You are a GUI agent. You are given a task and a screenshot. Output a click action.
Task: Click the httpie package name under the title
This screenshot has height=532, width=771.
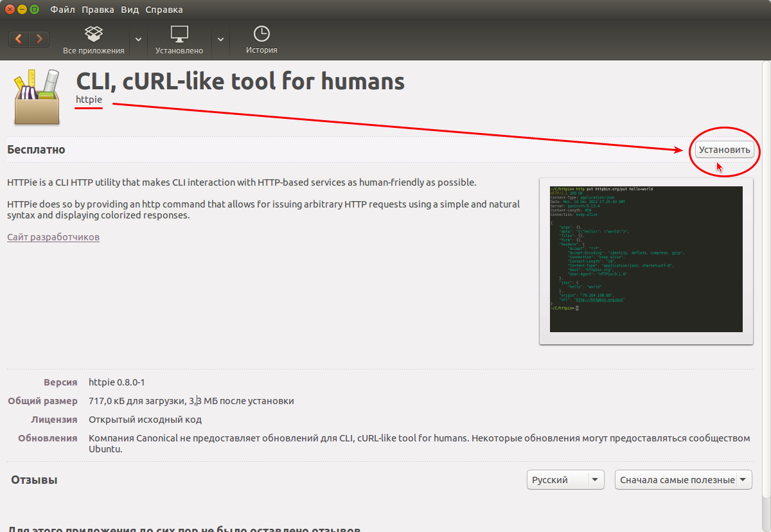point(89,100)
